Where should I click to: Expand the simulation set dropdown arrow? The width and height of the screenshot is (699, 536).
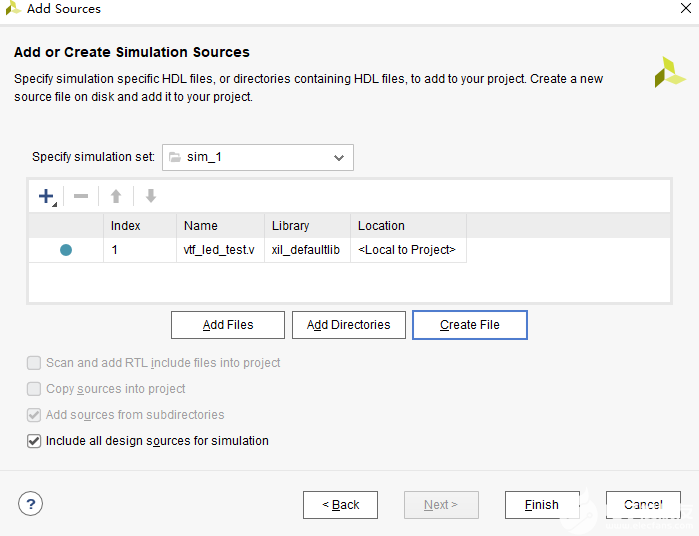point(339,158)
